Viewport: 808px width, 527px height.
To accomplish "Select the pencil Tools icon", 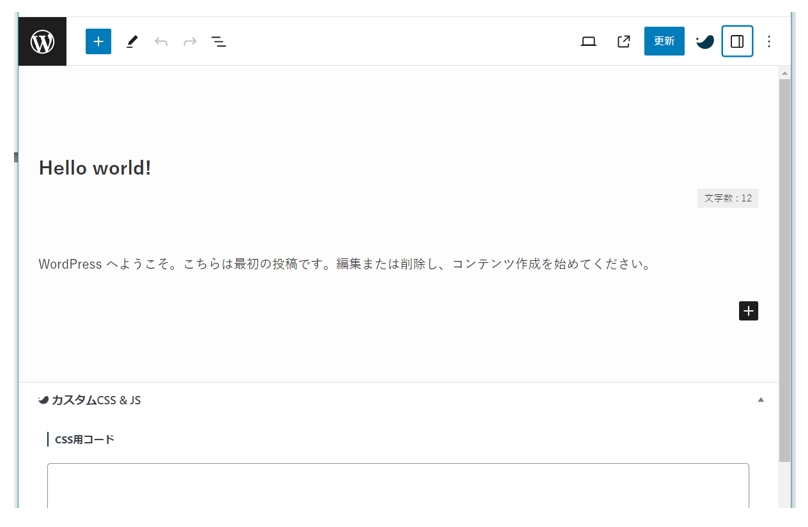I will (132, 41).
